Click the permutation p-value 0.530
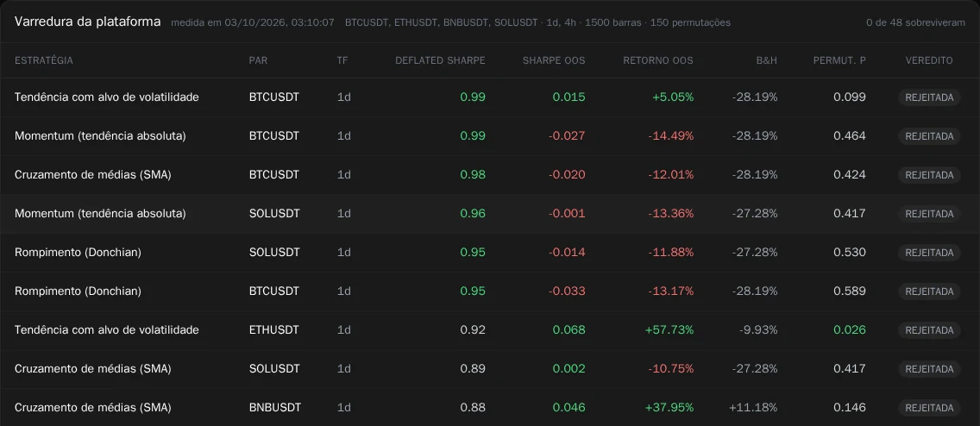Screen dimensions: 980x426 850,253
